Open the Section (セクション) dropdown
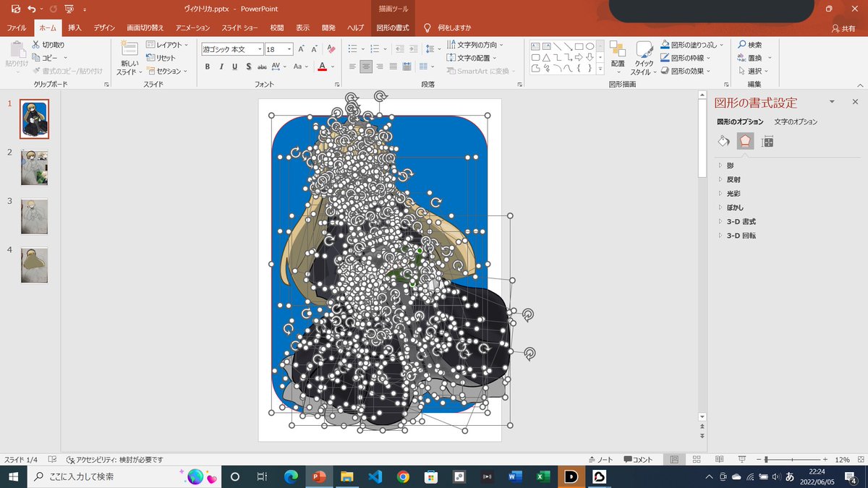This screenshot has width=868, height=488. coord(166,71)
